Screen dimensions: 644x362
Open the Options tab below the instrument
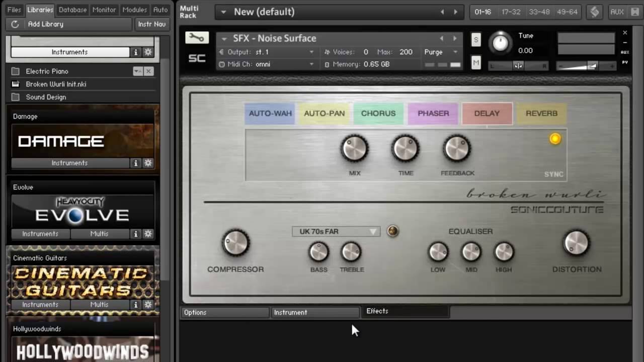pos(225,312)
